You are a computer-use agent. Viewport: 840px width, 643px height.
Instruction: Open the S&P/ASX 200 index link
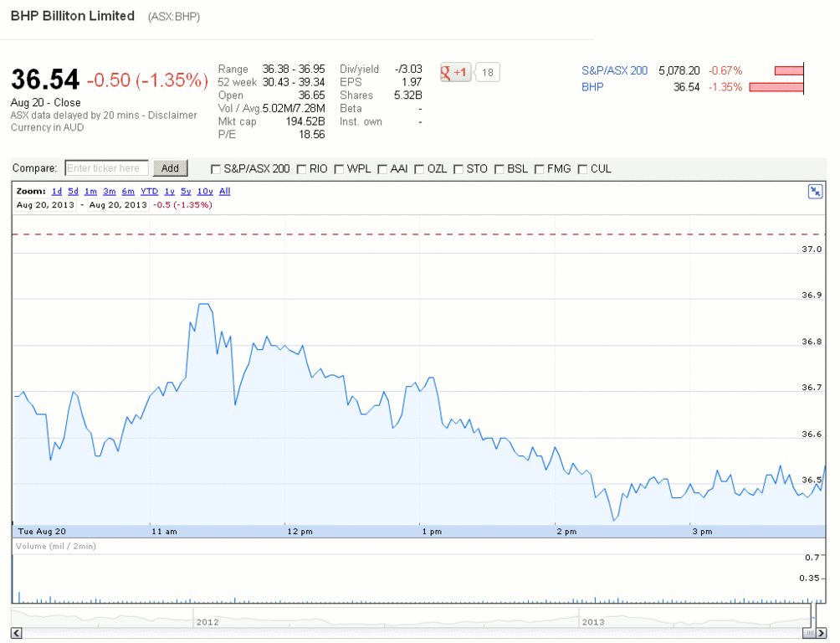coord(614,71)
